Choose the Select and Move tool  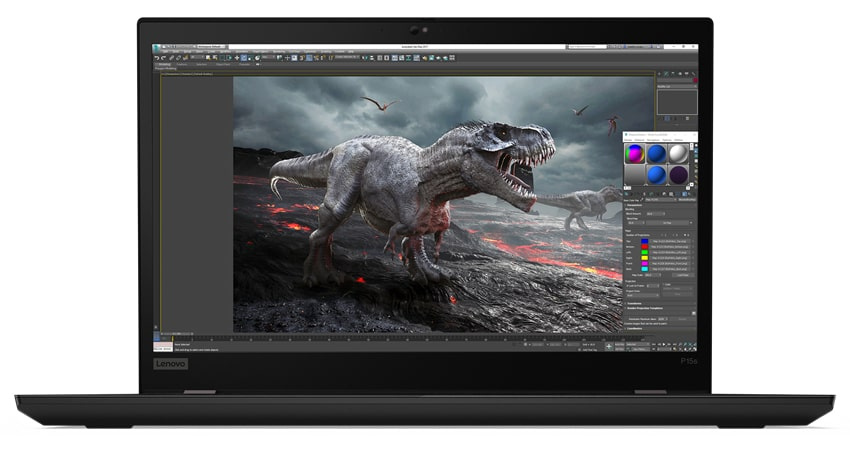point(237,57)
